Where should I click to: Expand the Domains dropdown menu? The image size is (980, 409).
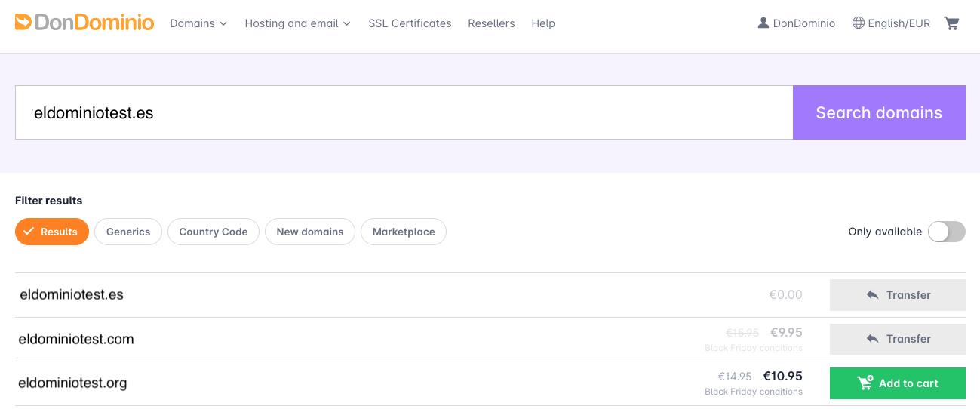[198, 23]
